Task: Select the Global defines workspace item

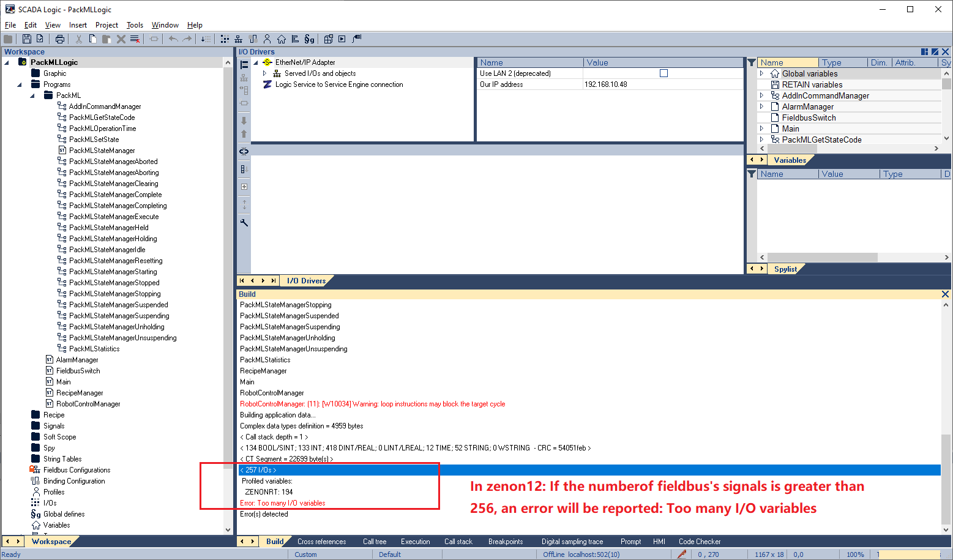Action: [64, 514]
